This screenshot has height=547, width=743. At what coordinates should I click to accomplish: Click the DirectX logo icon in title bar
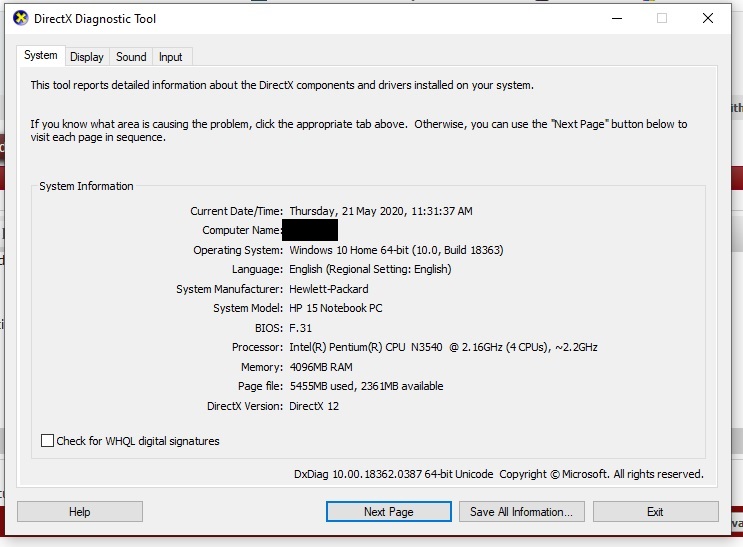point(20,18)
